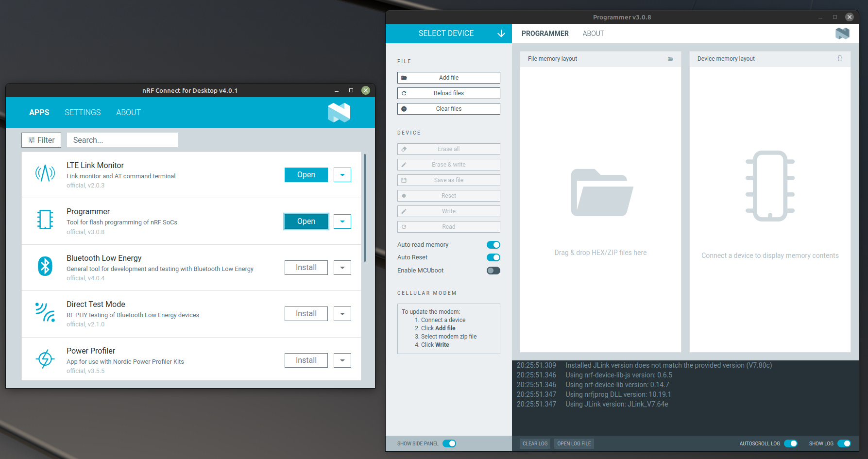Click the LTE Link Monitor antenna icon
Screen dimensions: 868x459
(x=45, y=173)
